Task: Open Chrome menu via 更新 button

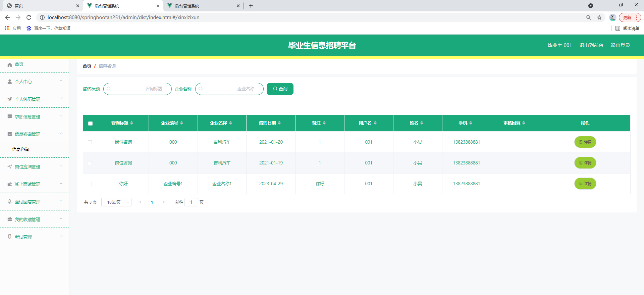Action: pyautogui.click(x=630, y=17)
